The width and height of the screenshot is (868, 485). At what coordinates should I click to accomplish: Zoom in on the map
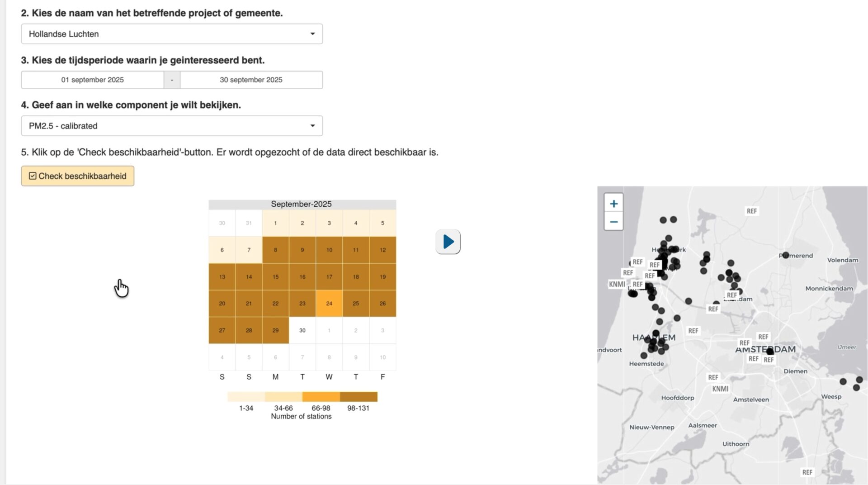point(613,204)
